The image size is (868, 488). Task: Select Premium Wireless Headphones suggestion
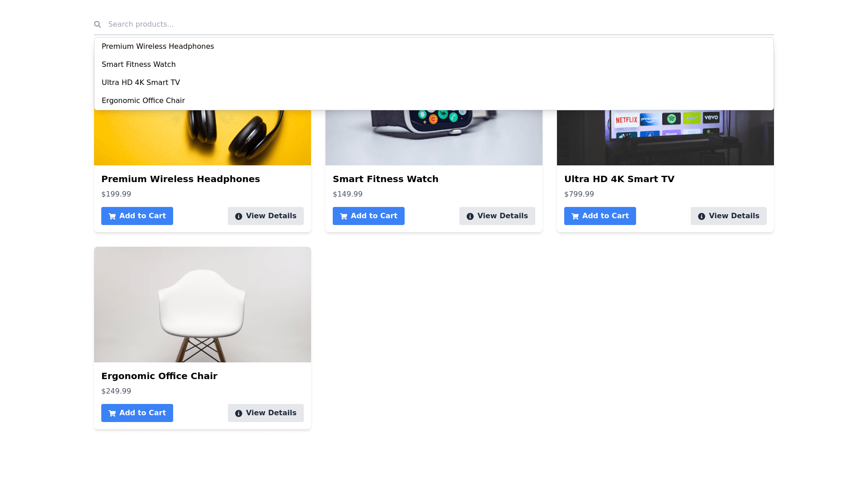coord(158,47)
